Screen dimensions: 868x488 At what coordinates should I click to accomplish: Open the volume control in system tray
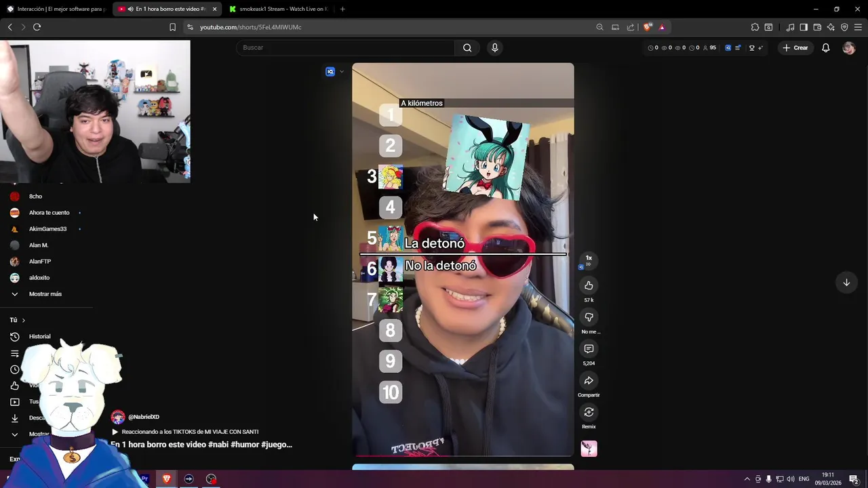(791, 479)
